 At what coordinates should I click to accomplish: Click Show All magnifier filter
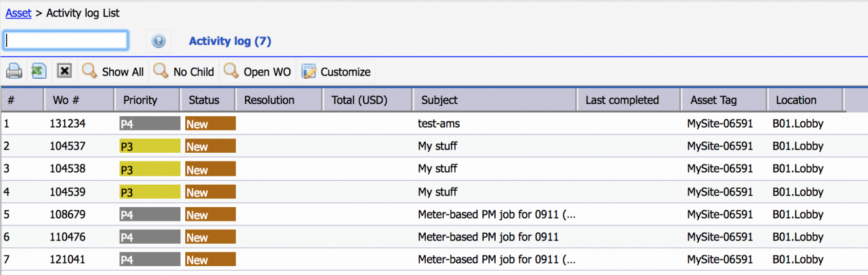tap(113, 71)
